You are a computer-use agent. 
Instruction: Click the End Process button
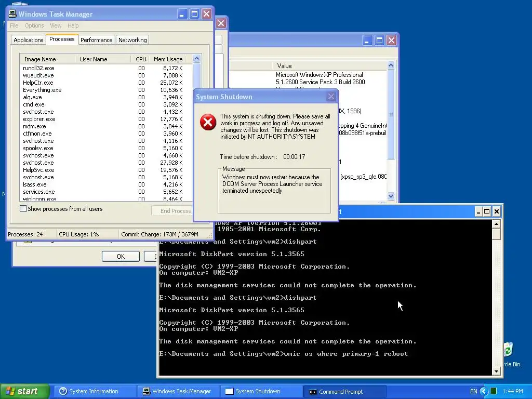tap(172, 211)
